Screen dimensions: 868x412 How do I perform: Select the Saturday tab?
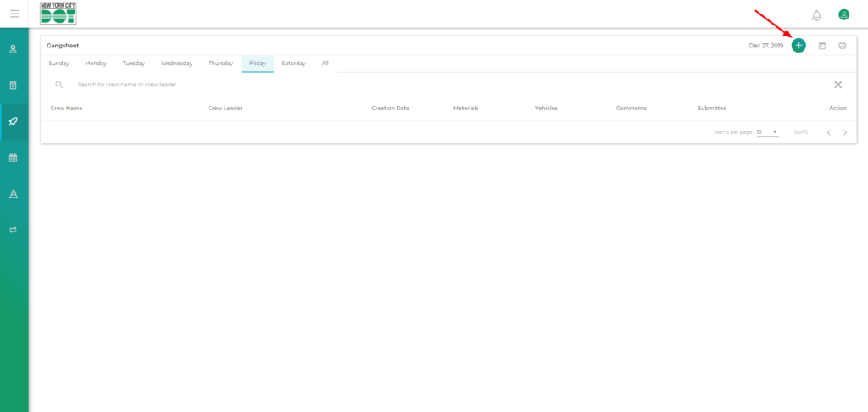point(293,64)
